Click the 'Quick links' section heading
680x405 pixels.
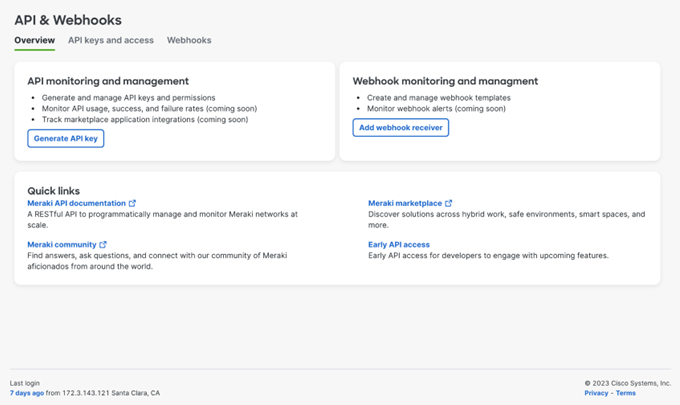54,190
